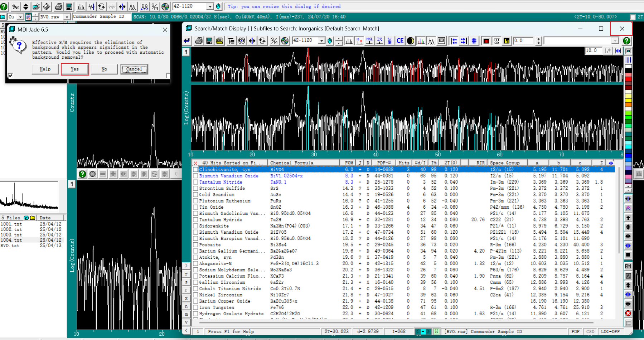The height and width of the screenshot is (340, 644).
Task: Click the blue hash grid icon
Action: tap(474, 41)
